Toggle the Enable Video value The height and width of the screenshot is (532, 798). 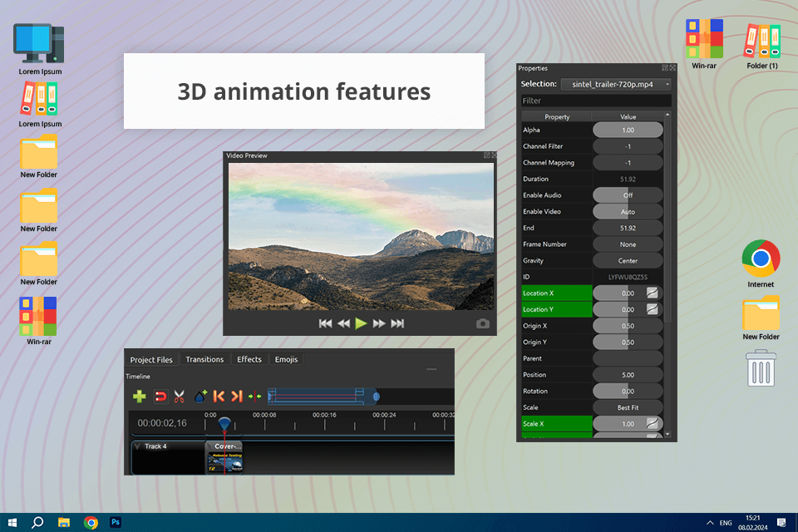pyautogui.click(x=628, y=211)
